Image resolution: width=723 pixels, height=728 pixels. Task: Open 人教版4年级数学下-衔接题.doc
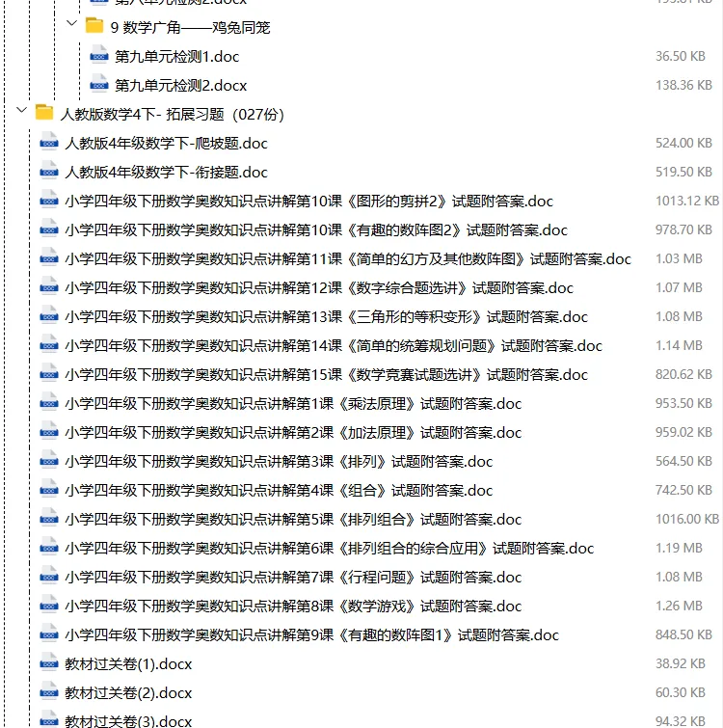(x=166, y=173)
